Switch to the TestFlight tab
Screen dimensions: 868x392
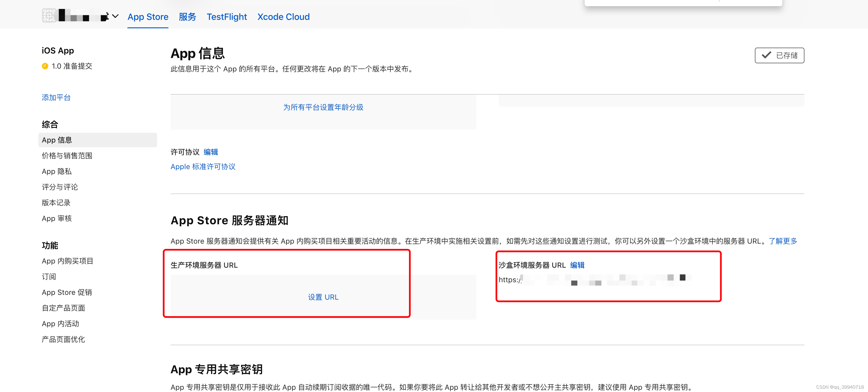click(x=227, y=17)
